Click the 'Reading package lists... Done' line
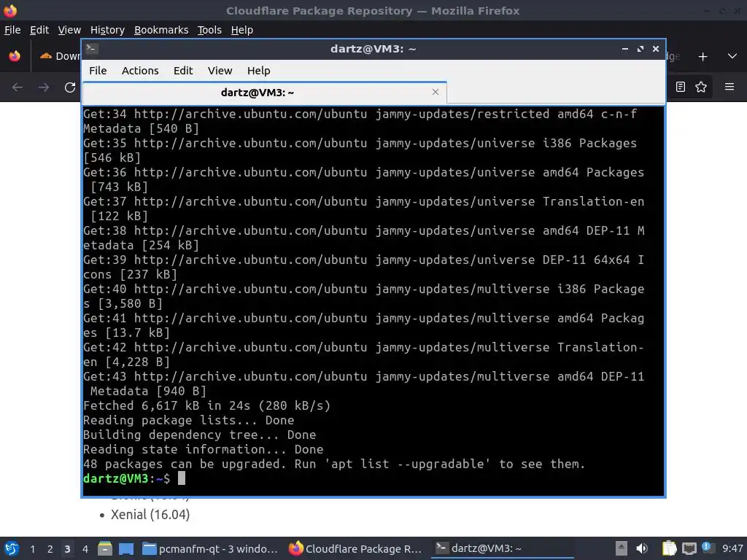 [189, 421]
